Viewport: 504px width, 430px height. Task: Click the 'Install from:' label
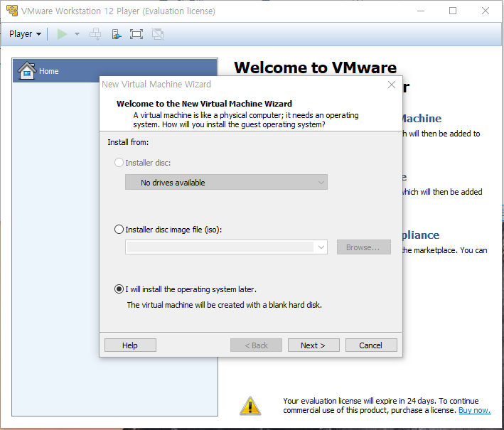coord(128,142)
